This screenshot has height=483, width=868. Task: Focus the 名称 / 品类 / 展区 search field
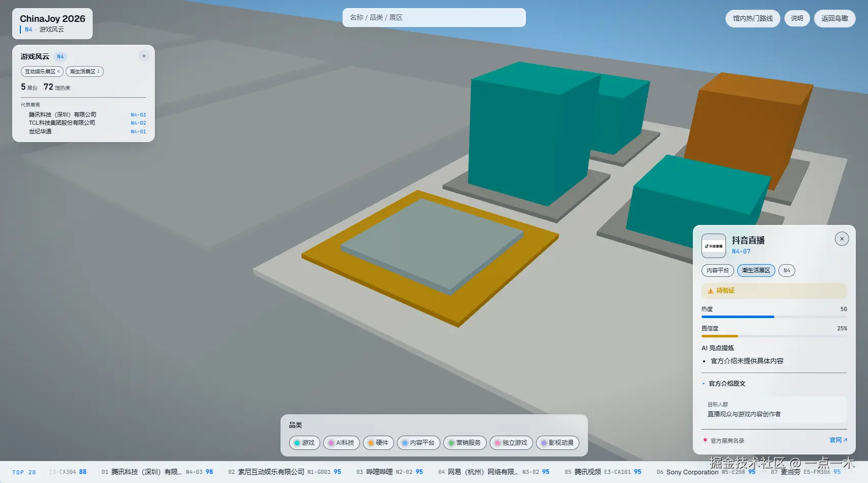(x=434, y=17)
